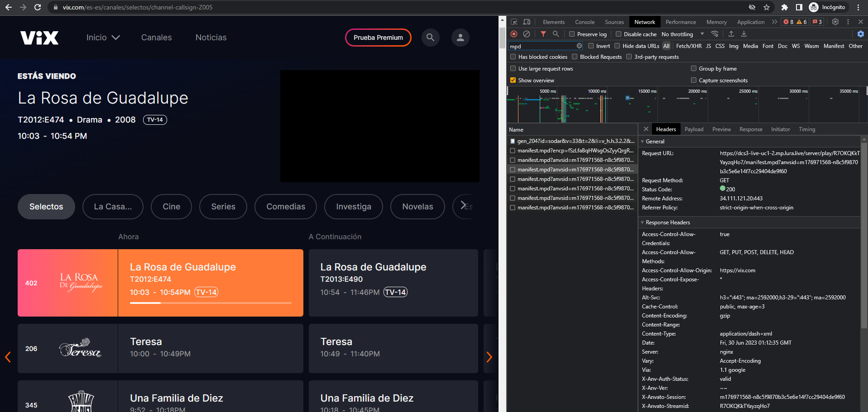
Task: Open the No throttling dropdown
Action: coord(682,34)
